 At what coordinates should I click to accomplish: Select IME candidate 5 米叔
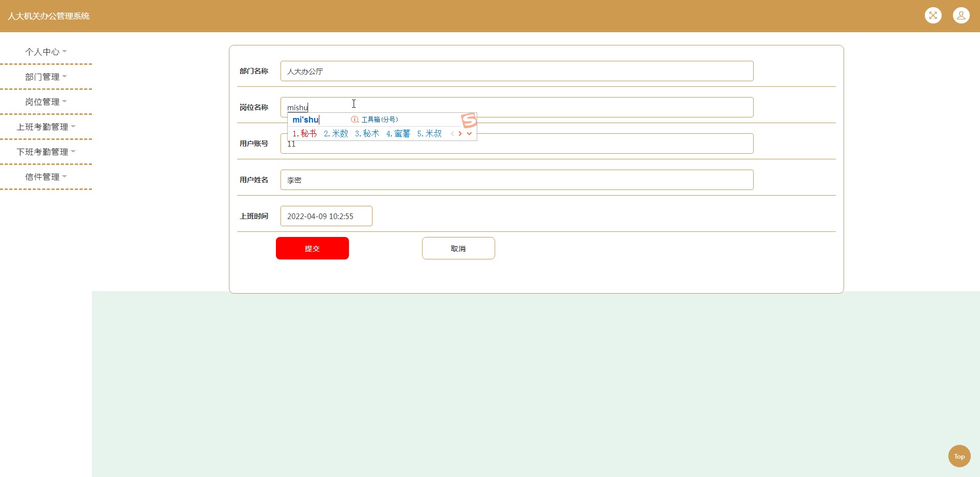[430, 134]
